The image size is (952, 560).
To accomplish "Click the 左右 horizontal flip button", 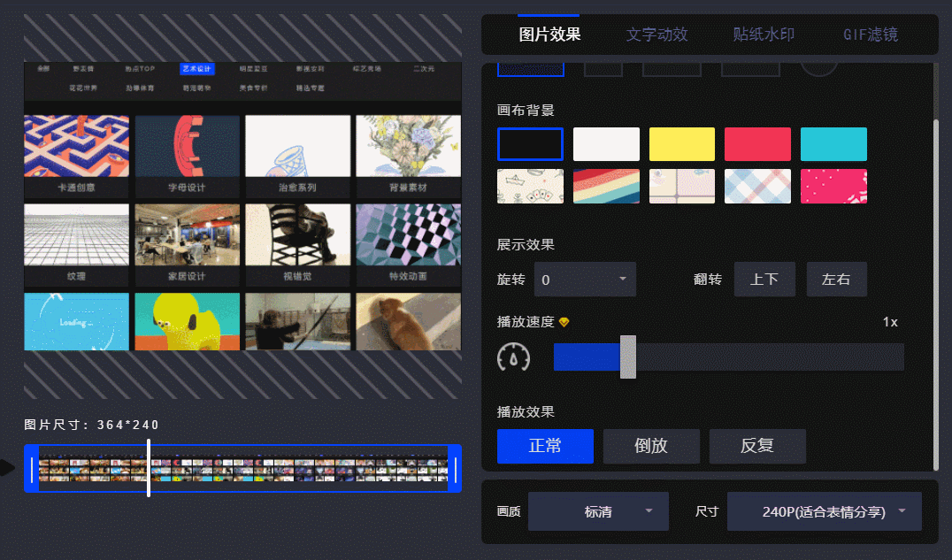I will click(x=836, y=279).
